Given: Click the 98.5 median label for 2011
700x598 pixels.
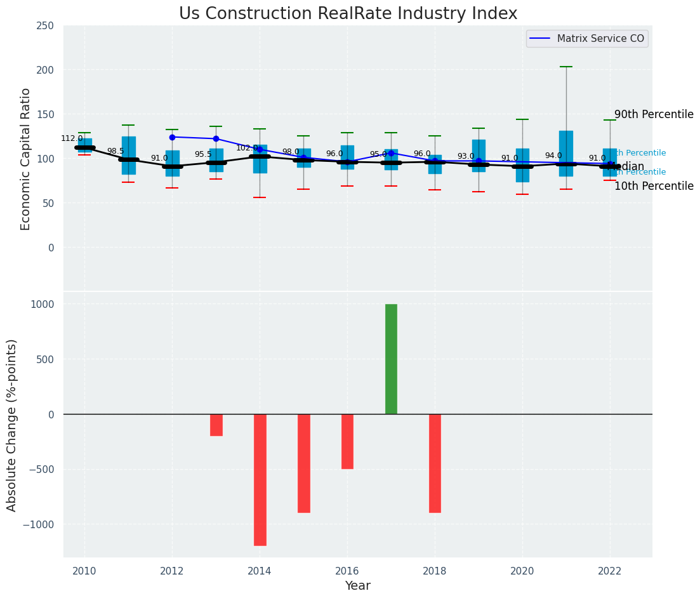Looking at the screenshot, I should [x=116, y=152].
